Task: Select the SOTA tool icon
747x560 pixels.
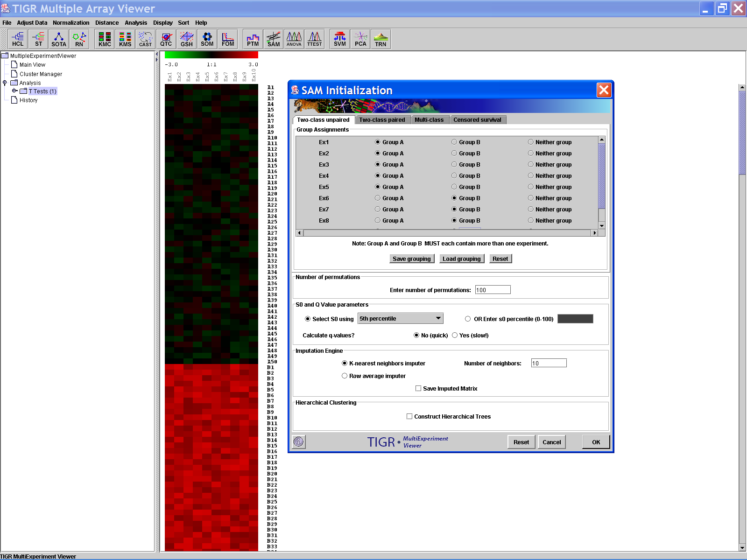Action: tap(59, 39)
